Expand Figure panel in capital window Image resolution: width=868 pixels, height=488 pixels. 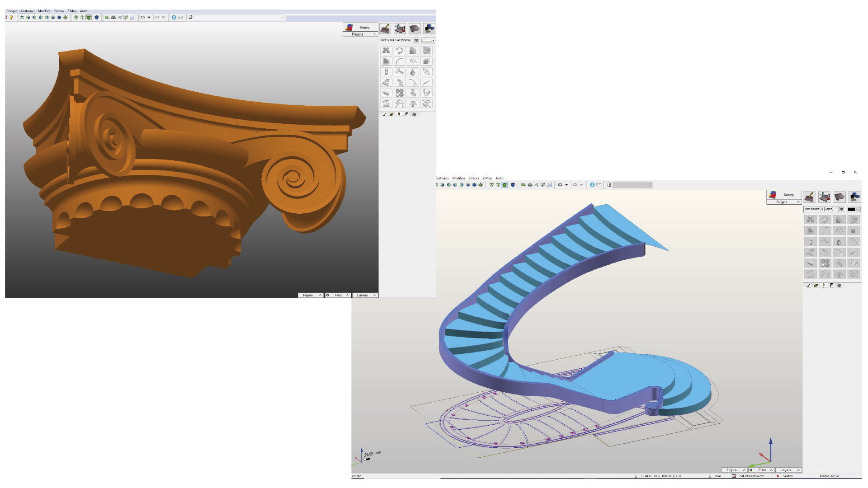click(x=310, y=295)
